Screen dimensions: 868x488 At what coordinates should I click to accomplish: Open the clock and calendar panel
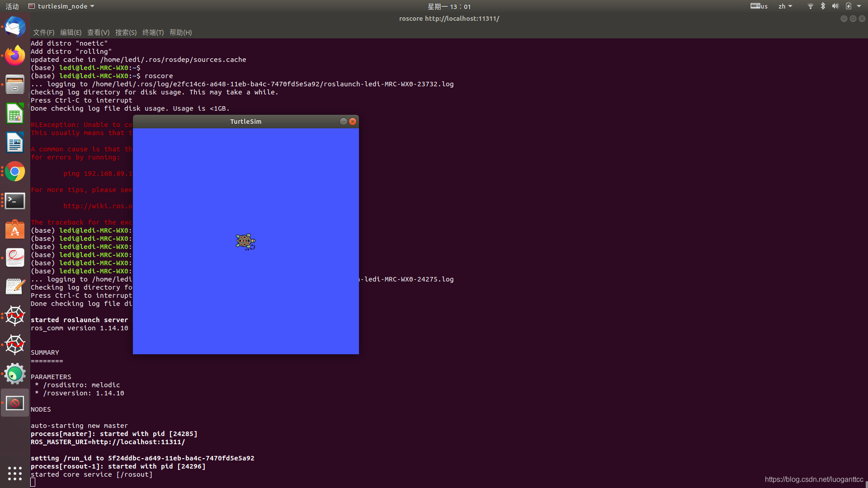click(x=449, y=6)
